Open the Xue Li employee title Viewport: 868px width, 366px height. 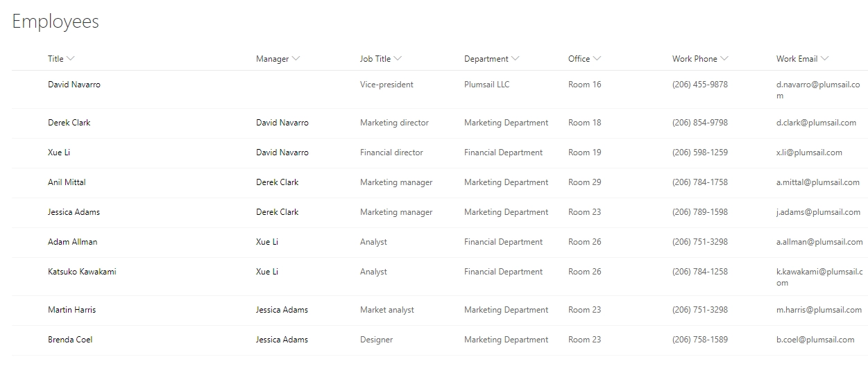[x=59, y=152]
